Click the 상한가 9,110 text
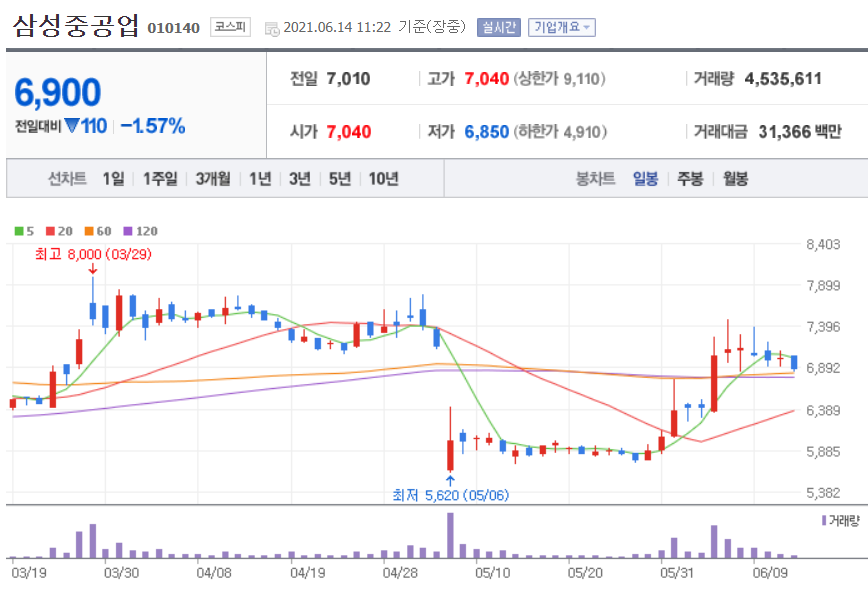 point(560,79)
